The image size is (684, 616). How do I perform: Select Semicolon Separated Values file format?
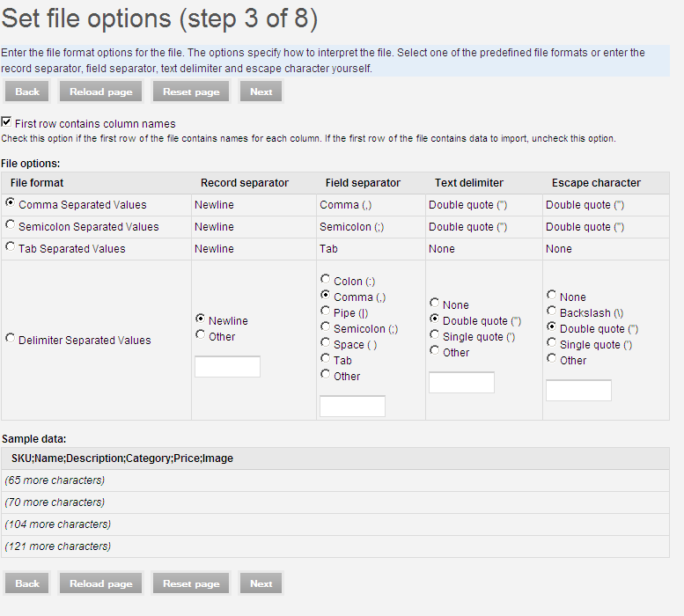click(11, 225)
